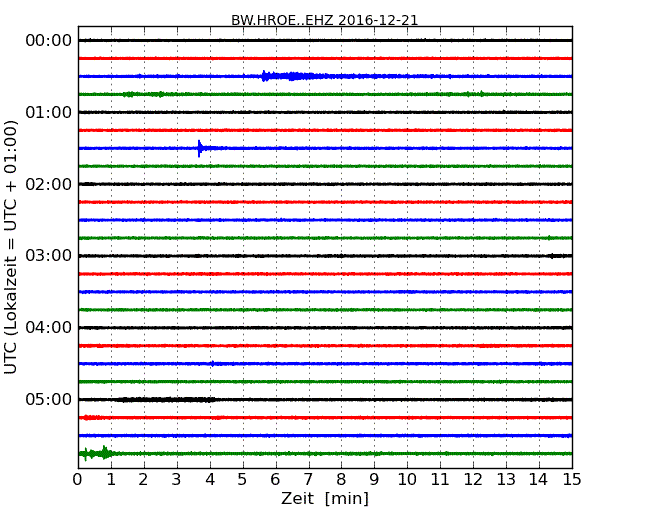Click the UTC Lokalzeit y-axis label
This screenshot has height=520, width=650.
coord(11,247)
